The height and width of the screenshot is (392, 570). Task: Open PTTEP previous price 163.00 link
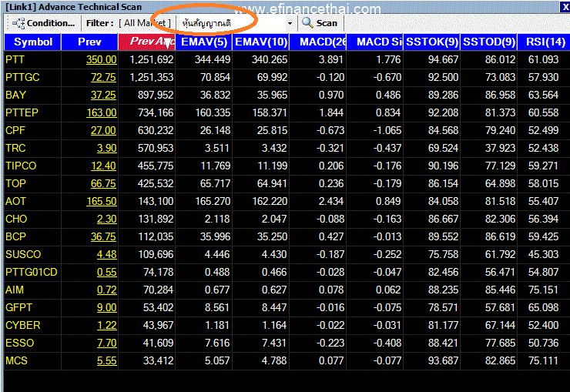point(102,112)
